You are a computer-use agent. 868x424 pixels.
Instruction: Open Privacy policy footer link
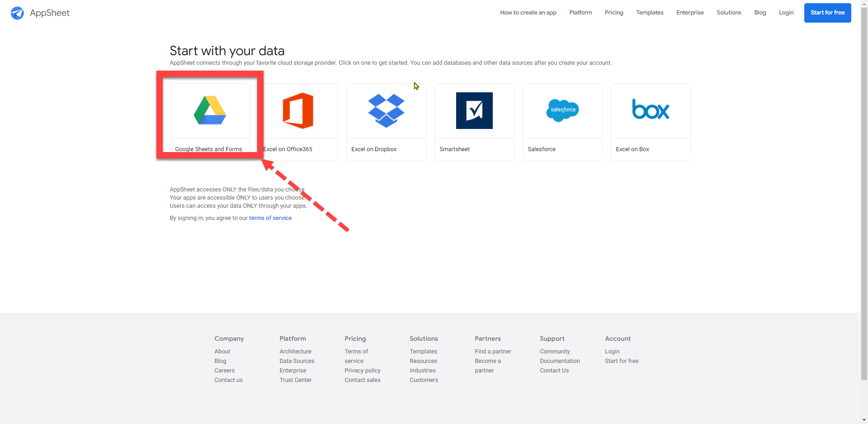[363, 371]
